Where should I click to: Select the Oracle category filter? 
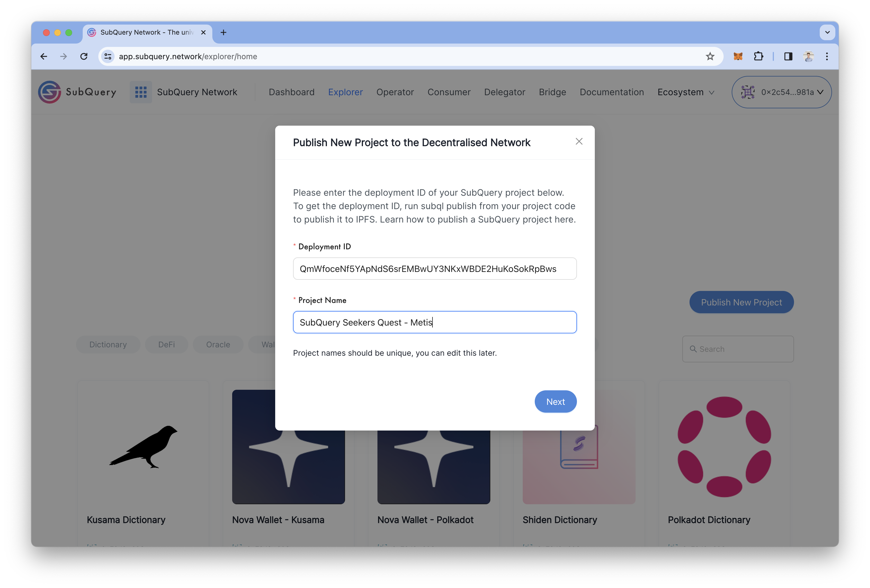point(218,345)
